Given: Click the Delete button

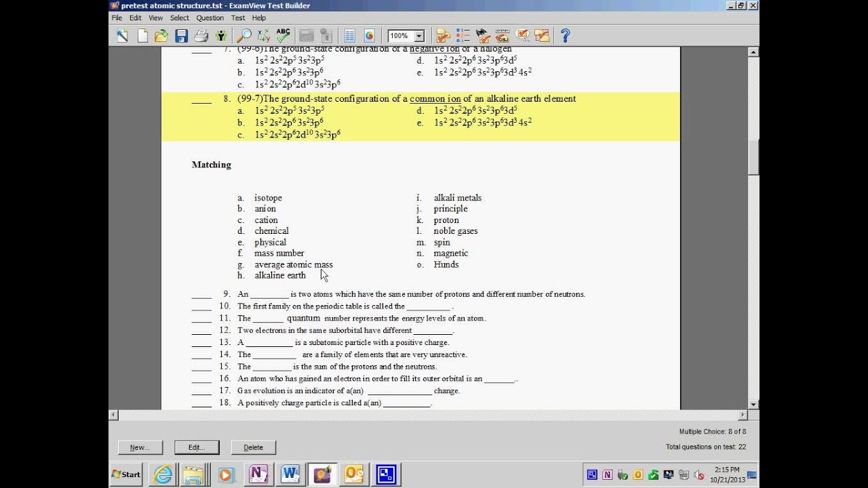Looking at the screenshot, I should click(x=253, y=447).
